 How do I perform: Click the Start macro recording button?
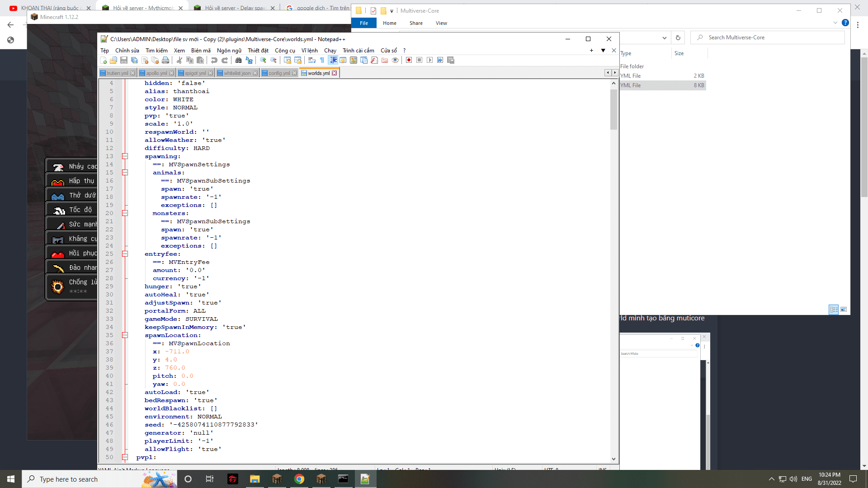(409, 60)
